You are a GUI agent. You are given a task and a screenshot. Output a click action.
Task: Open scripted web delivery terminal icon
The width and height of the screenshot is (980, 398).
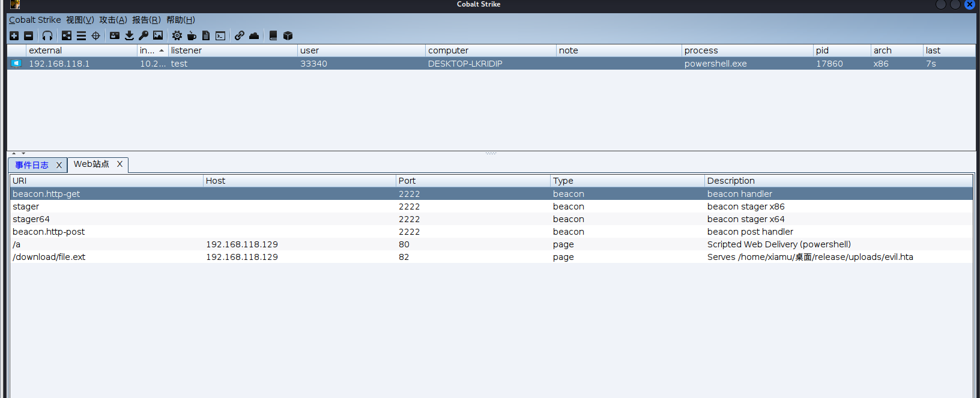point(220,36)
